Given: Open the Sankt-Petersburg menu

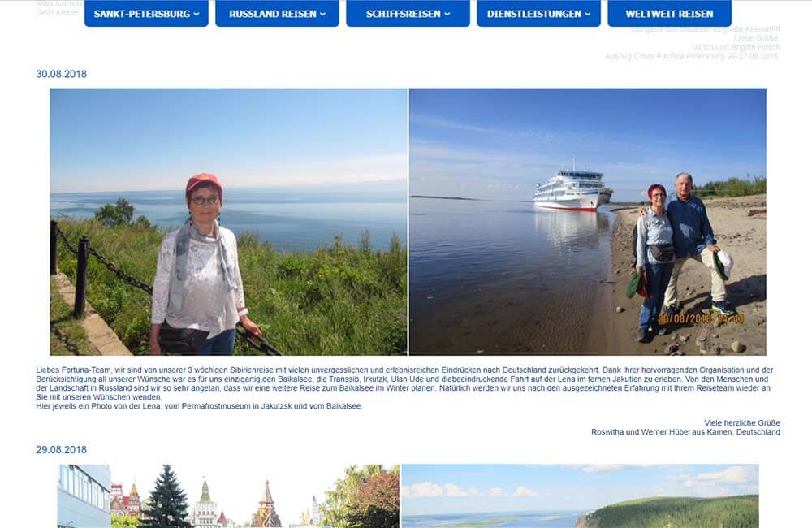Looking at the screenshot, I should click(146, 14).
